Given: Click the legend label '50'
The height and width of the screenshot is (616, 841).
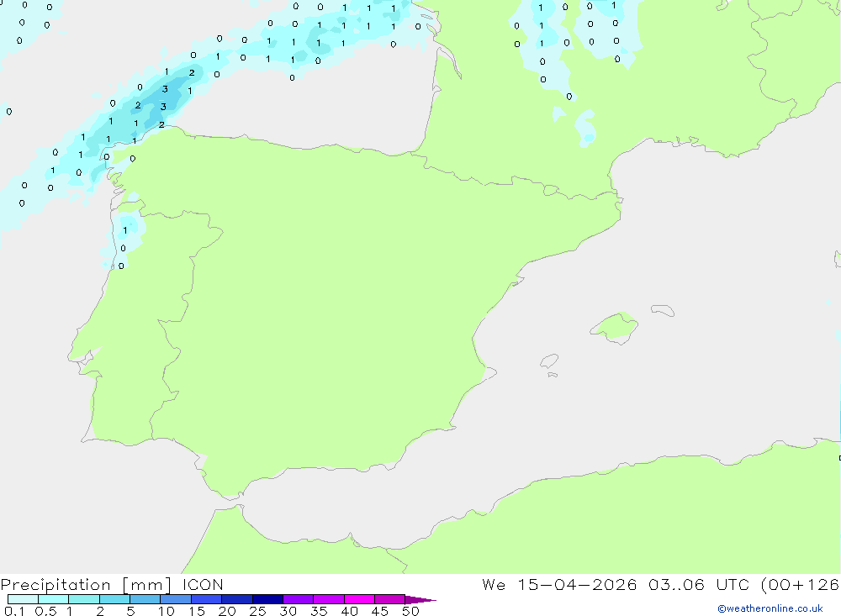Looking at the screenshot, I should click(410, 611).
